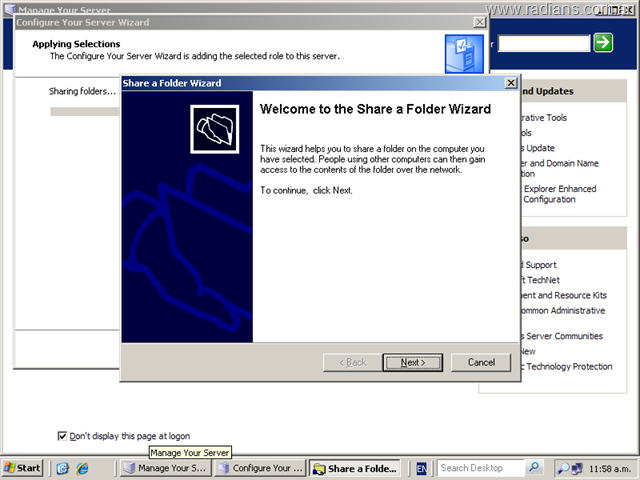Switch to Configure Your Server taskbar button
Image resolution: width=640 pixels, height=480 pixels.
pos(260,468)
